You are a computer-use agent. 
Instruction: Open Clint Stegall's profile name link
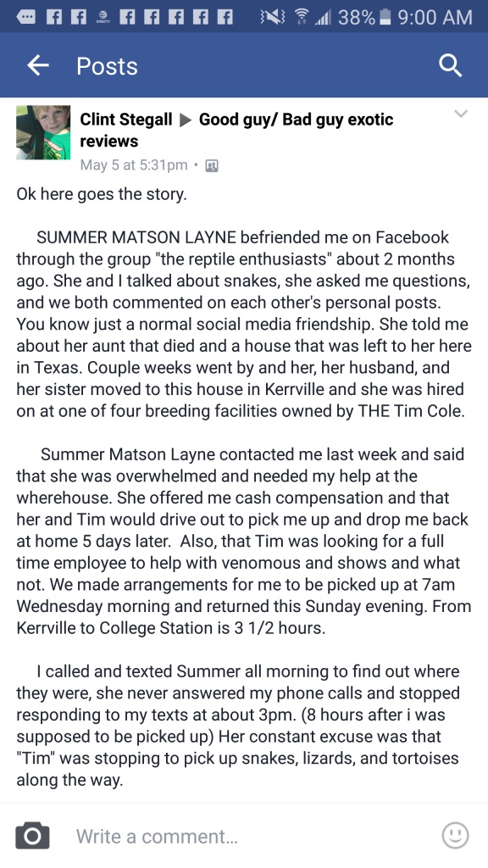coord(126,120)
